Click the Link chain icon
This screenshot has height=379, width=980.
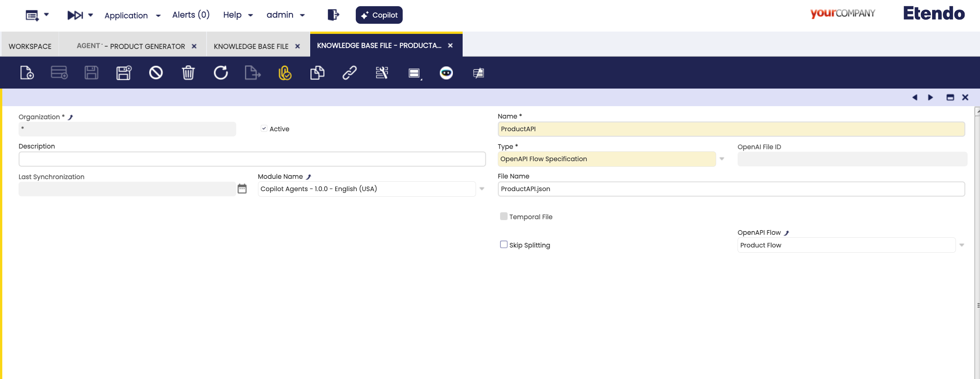tap(350, 72)
